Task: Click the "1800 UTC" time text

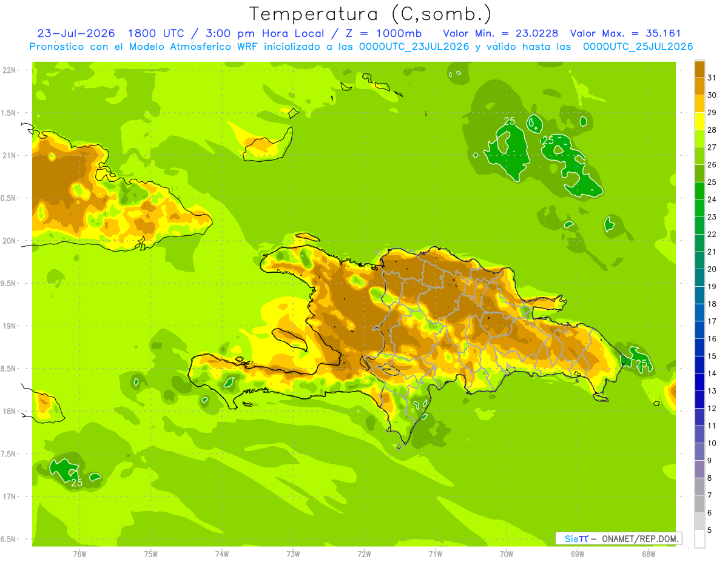Action: pos(157,33)
